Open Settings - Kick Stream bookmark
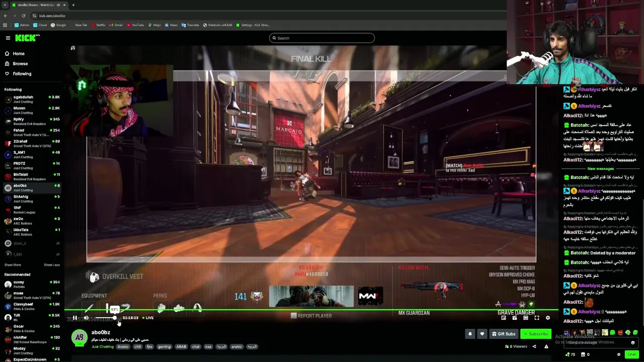The width and height of the screenshot is (644, 362). tap(253, 25)
